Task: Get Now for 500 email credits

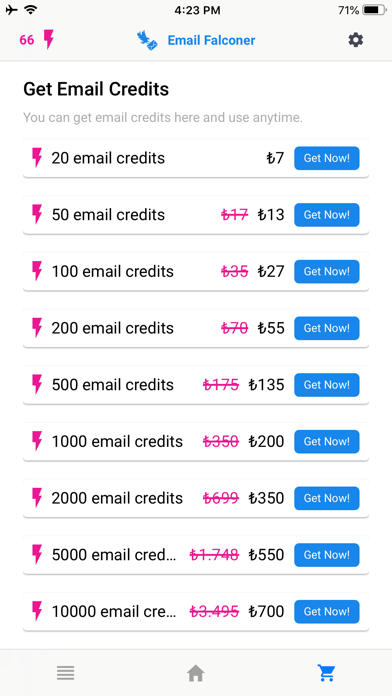Action: click(327, 385)
